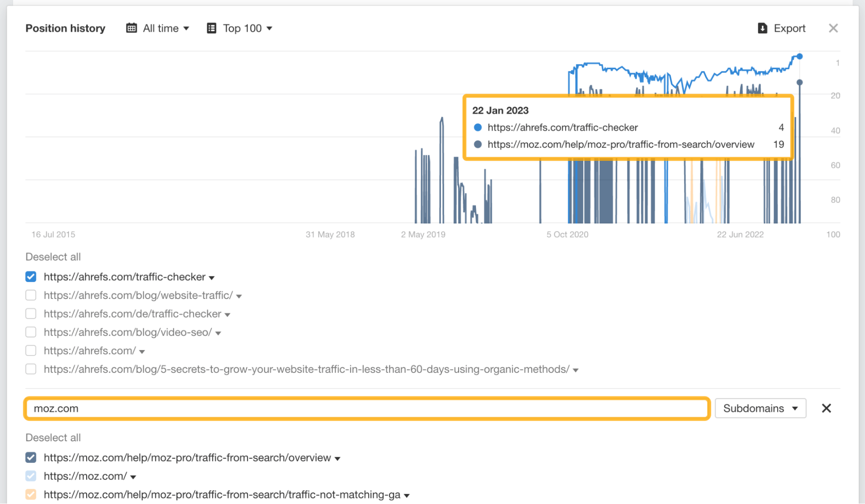This screenshot has width=865, height=504.
Task: Check the https://ahrefs.com/ checkbox
Action: (x=31, y=350)
